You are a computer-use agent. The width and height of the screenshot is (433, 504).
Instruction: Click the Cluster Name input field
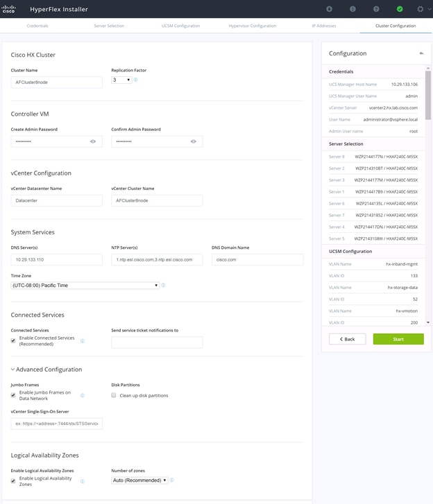pyautogui.click(x=57, y=82)
